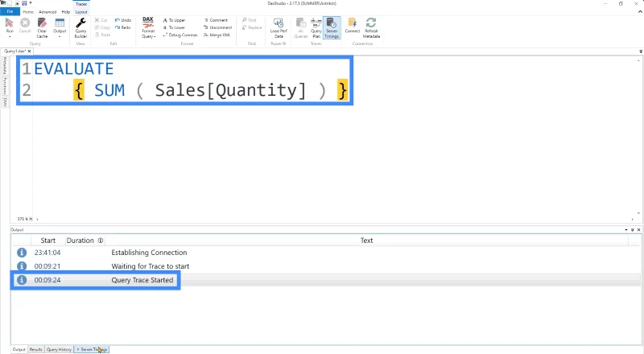Collapse the ribbon with the chevron

tap(640, 12)
